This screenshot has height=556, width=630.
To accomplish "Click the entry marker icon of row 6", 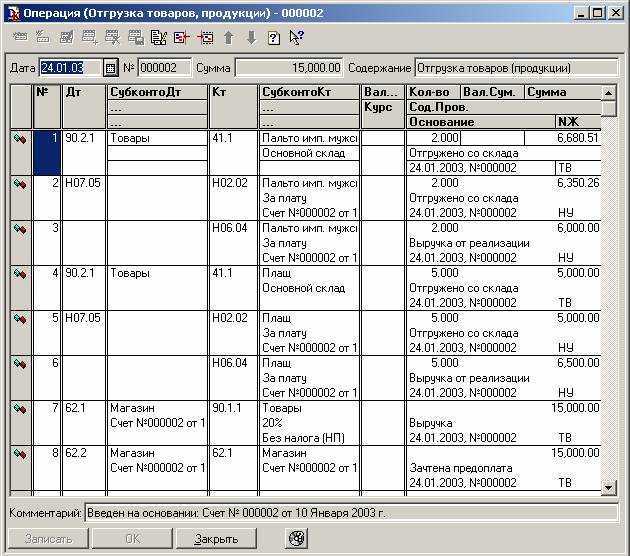I will (20, 364).
